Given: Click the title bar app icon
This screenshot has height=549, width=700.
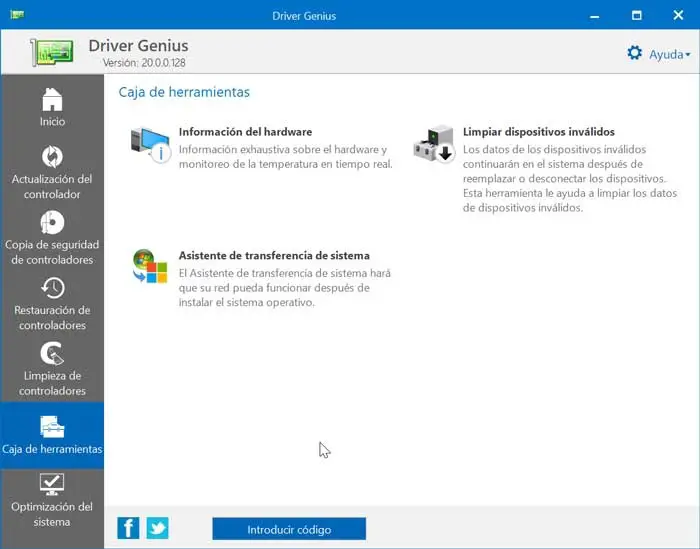Looking at the screenshot, I should [x=17, y=15].
